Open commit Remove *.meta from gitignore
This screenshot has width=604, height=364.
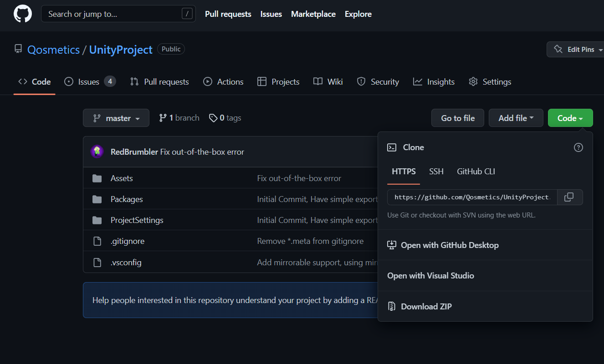[x=310, y=241]
